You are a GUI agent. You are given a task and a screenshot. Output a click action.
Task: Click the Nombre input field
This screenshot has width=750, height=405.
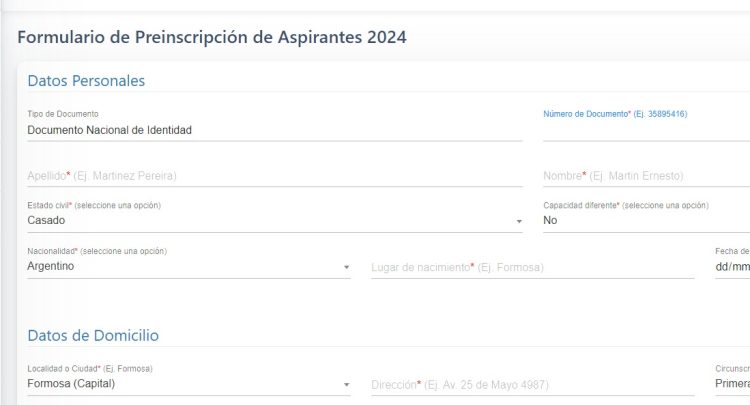pyautogui.click(x=645, y=176)
